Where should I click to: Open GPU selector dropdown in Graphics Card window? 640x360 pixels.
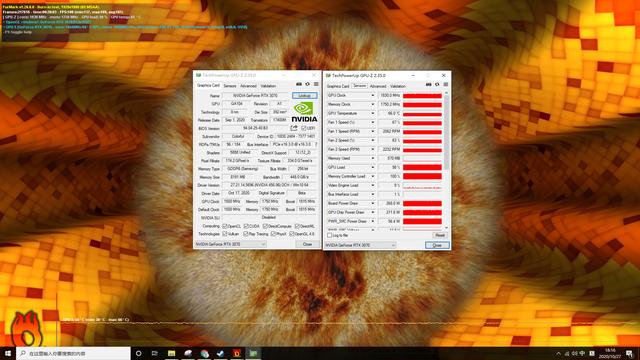click(x=231, y=244)
